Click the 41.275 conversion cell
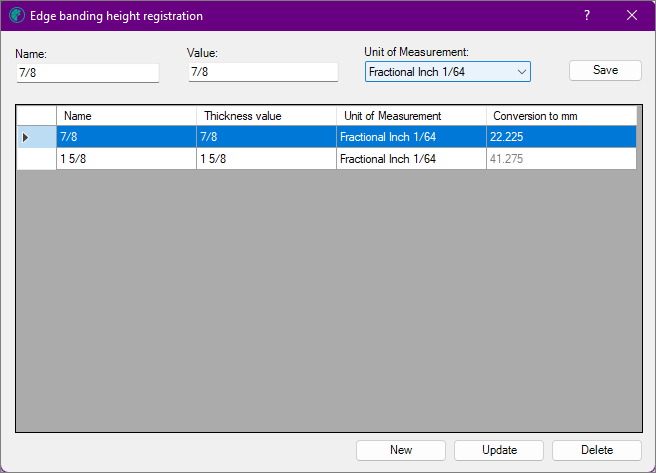656x473 pixels. tap(561, 159)
